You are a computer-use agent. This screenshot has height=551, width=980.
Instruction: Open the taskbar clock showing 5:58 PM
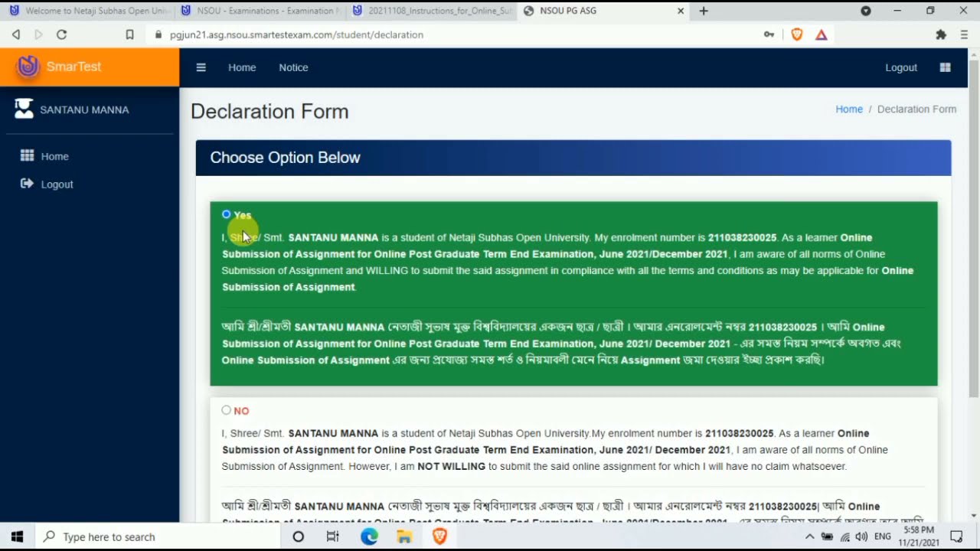point(919,536)
